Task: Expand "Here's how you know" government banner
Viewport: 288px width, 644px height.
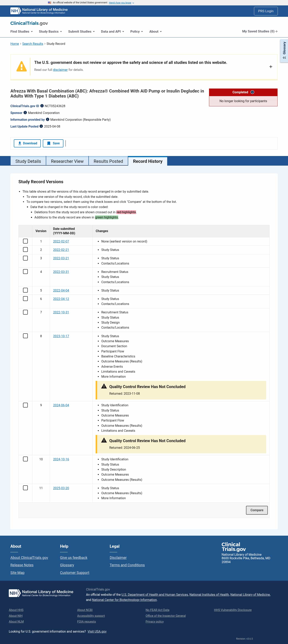Action: 121,3
